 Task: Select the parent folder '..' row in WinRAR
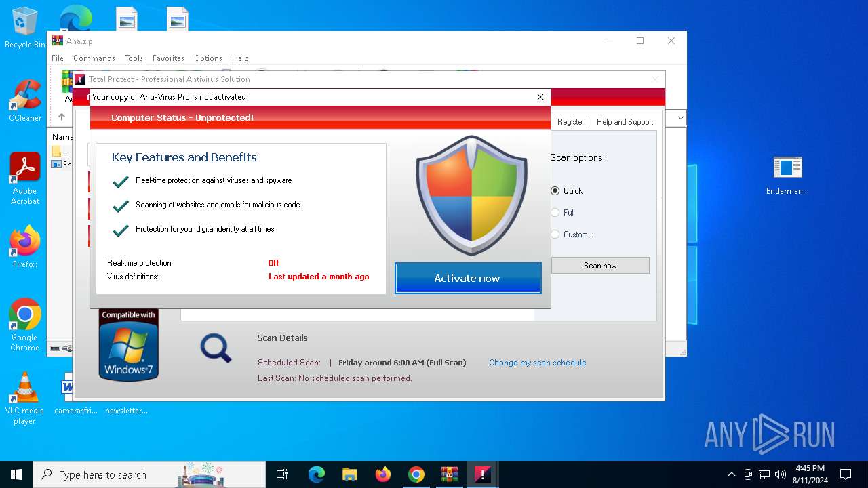coord(62,151)
